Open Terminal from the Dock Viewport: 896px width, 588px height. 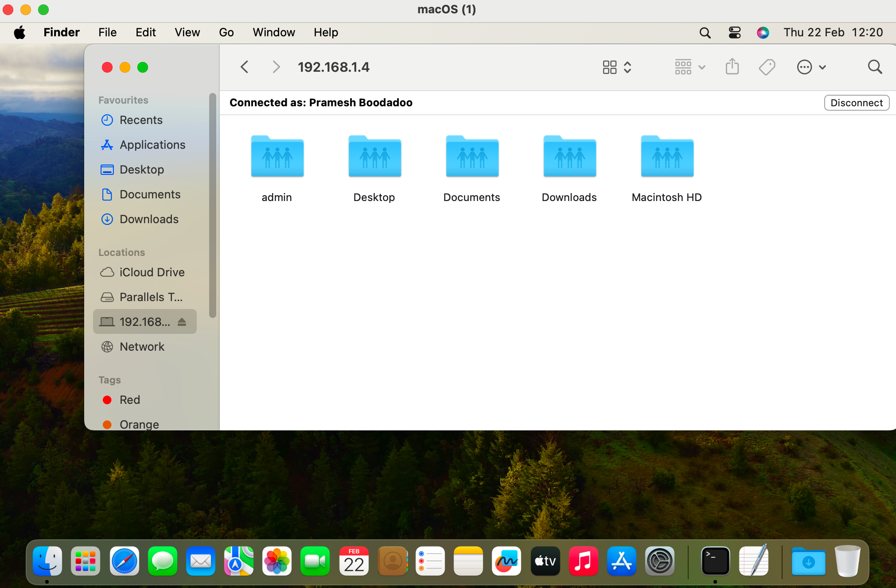click(715, 561)
